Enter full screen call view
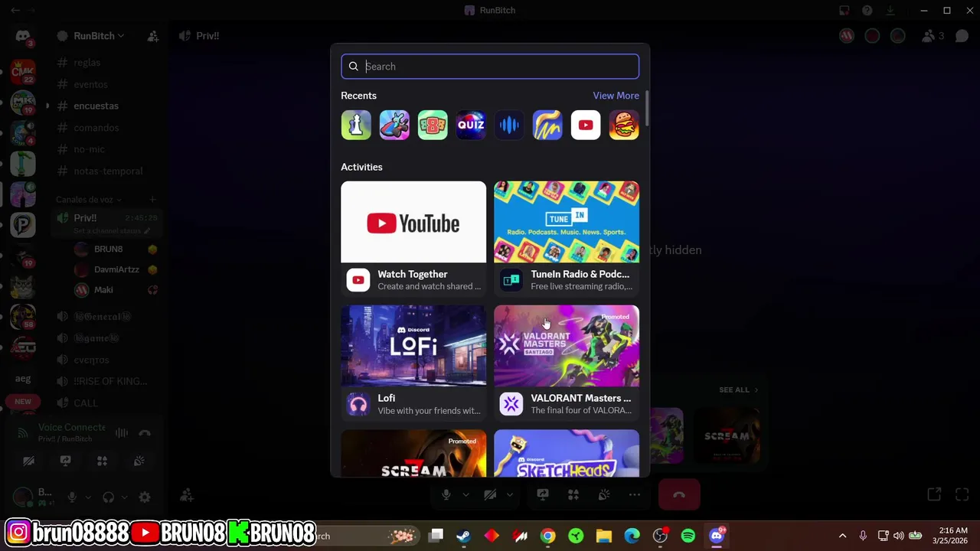The width and height of the screenshot is (980, 551). (962, 495)
